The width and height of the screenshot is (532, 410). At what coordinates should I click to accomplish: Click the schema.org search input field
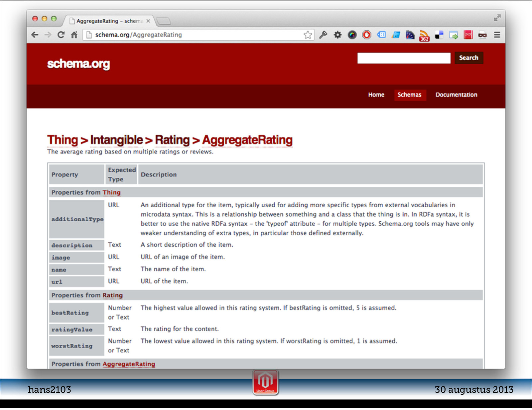404,58
